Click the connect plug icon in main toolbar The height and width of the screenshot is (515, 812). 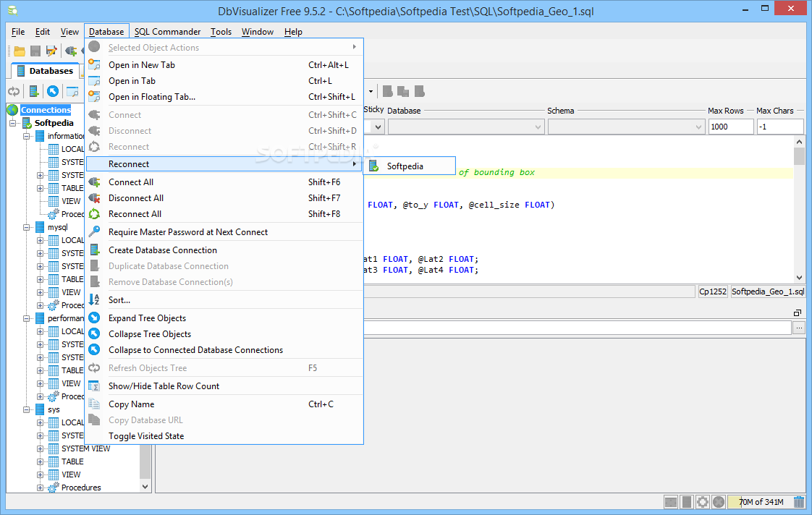click(71, 51)
